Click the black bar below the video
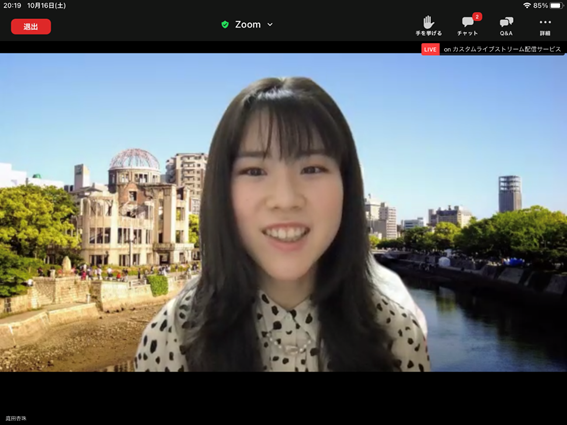This screenshot has width=567, height=425. [284, 398]
